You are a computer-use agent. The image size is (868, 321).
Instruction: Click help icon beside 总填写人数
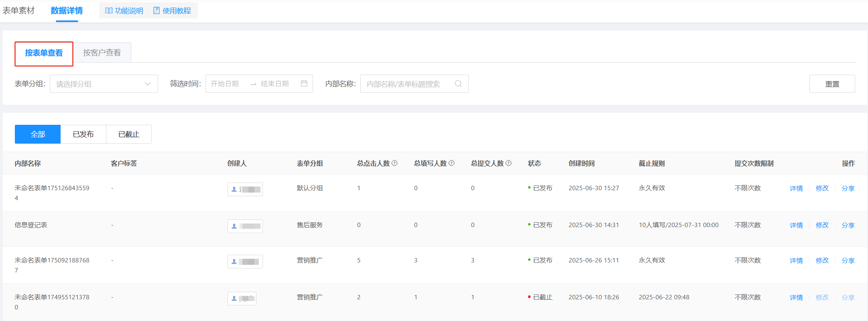point(451,163)
